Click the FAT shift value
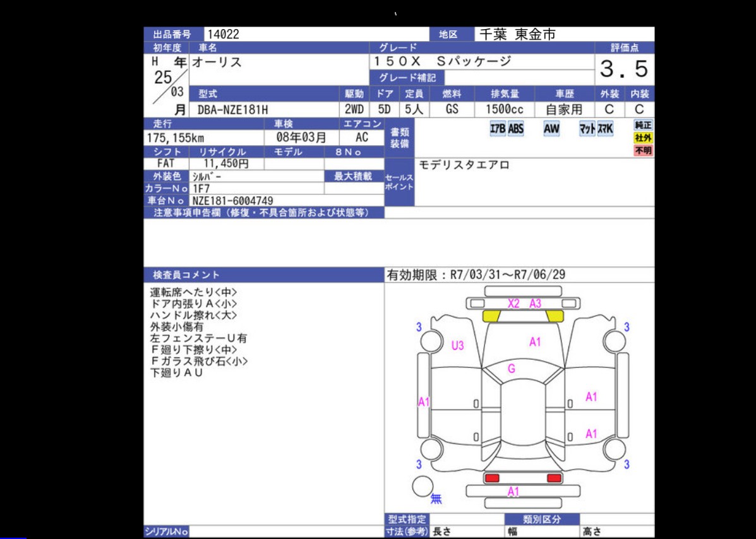756x539 pixels. tap(166, 163)
